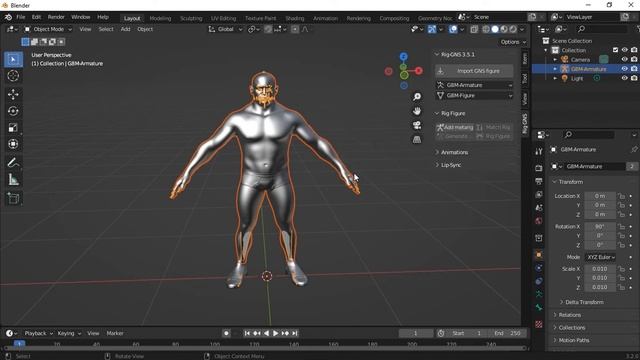Viewport: 640px width, 360px height.
Task: Open the GBM-Figure selector dropdown
Action: point(474,96)
